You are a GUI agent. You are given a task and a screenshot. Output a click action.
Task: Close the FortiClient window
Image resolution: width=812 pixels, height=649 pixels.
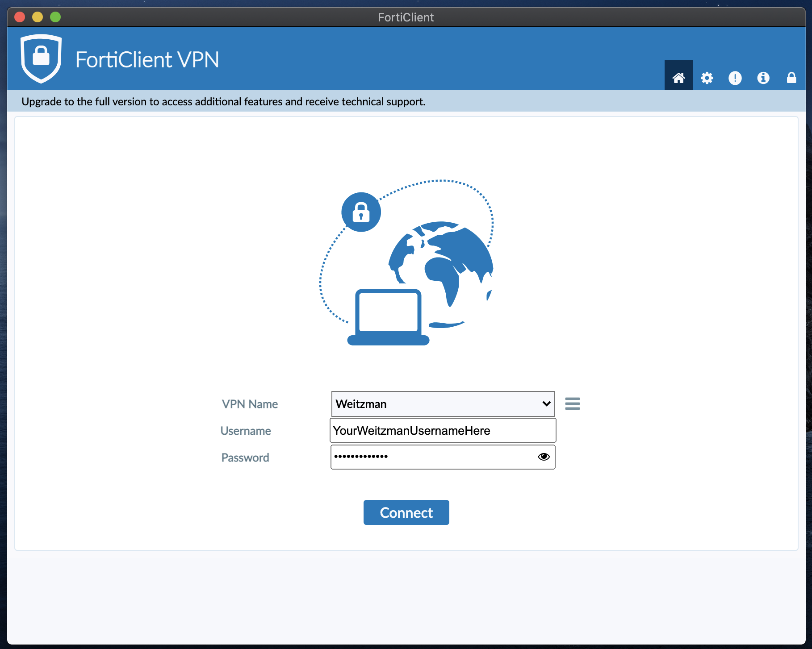pos(20,17)
